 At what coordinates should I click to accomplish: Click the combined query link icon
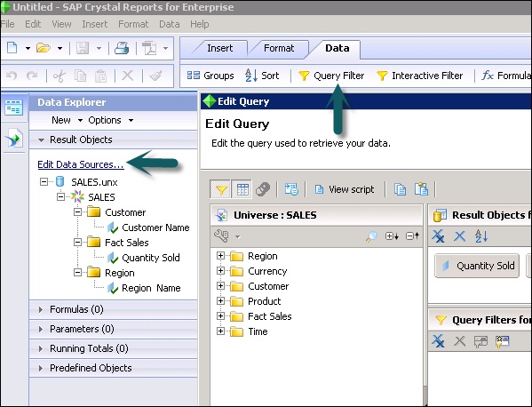coord(263,189)
